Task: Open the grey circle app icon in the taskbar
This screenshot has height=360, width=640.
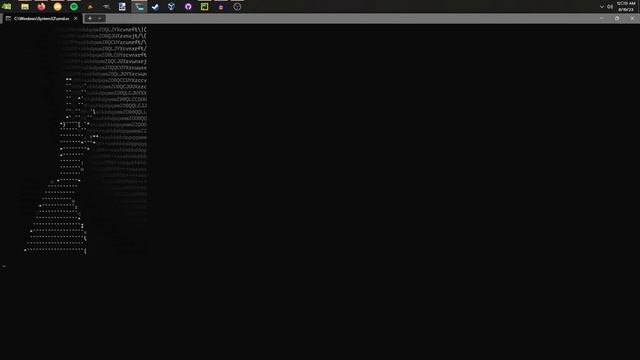Action: (237, 7)
